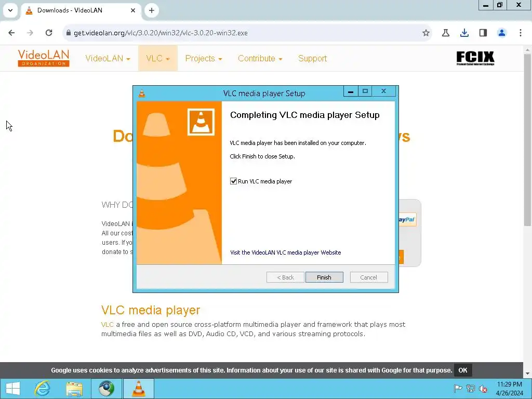Open Chrome Labs flask icon
The width and height of the screenshot is (532, 399).
(446, 33)
